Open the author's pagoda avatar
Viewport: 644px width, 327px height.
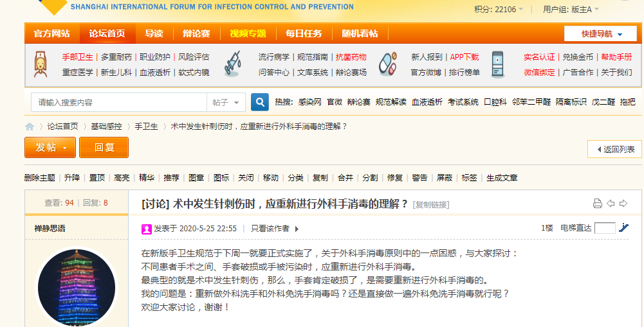[77, 287]
